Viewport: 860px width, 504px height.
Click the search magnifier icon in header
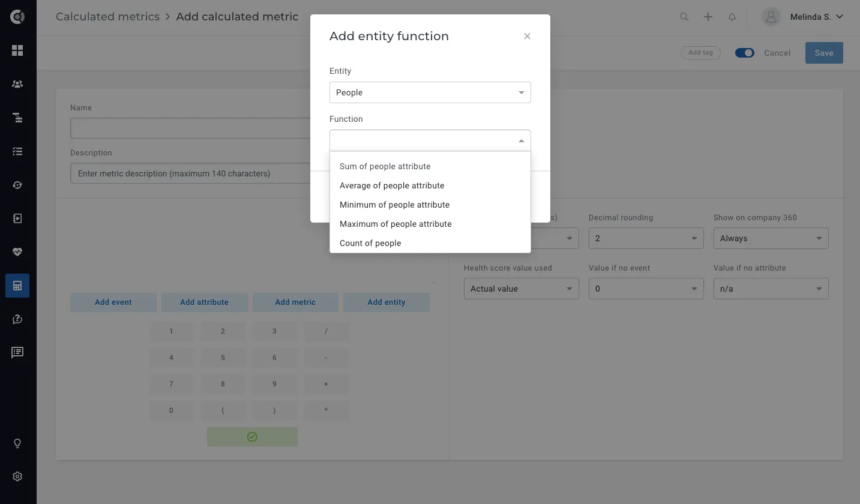(684, 17)
